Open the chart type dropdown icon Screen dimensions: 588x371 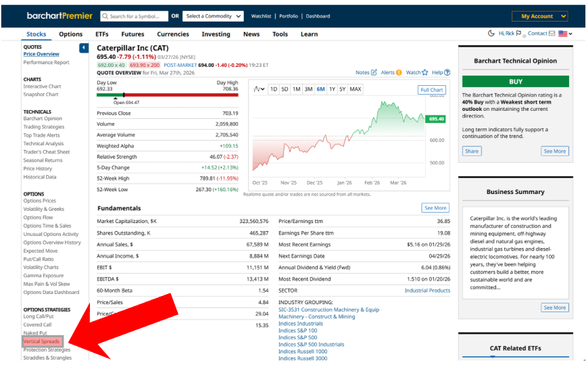259,89
